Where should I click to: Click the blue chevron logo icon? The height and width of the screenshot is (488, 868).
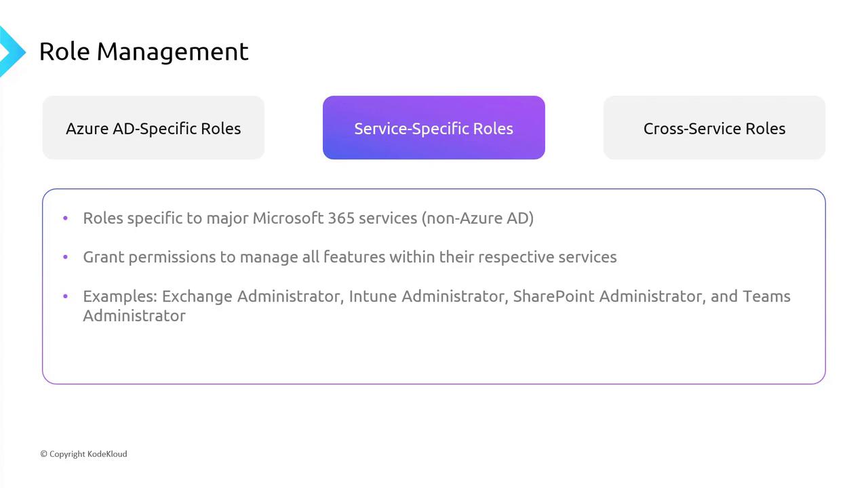coord(11,52)
